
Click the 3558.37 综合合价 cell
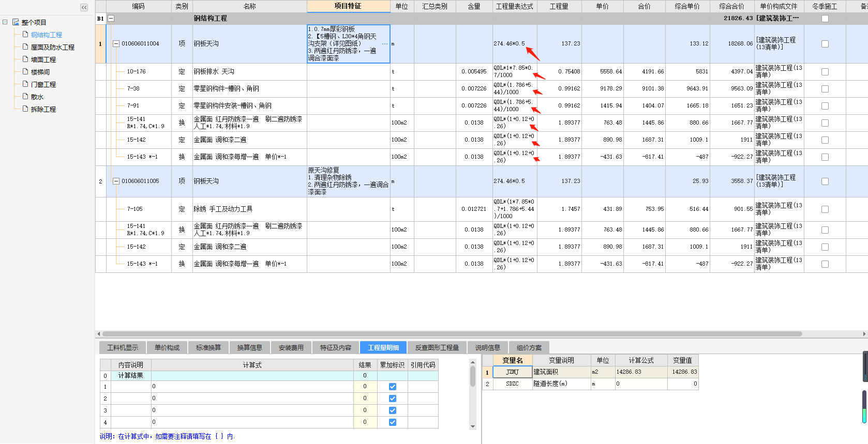point(732,181)
